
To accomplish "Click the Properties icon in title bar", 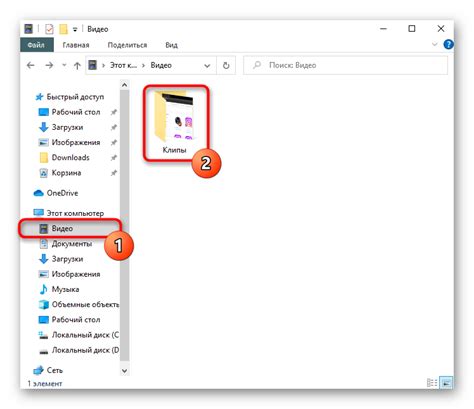I will [x=49, y=29].
